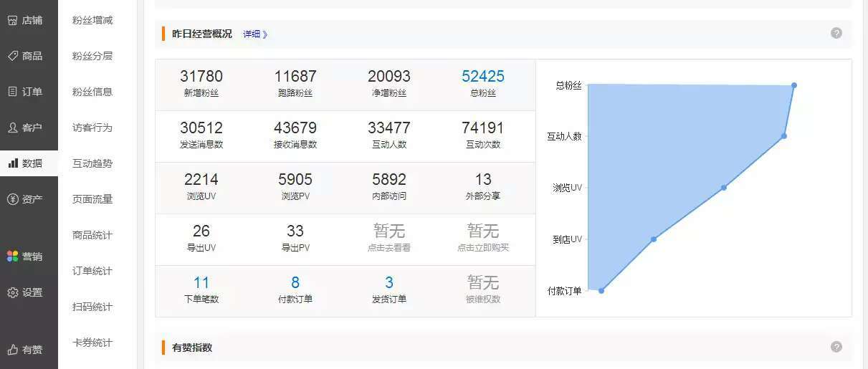Click the 有赞 thumbs-up icon
Image resolution: width=868 pixels, height=369 pixels.
click(12, 350)
